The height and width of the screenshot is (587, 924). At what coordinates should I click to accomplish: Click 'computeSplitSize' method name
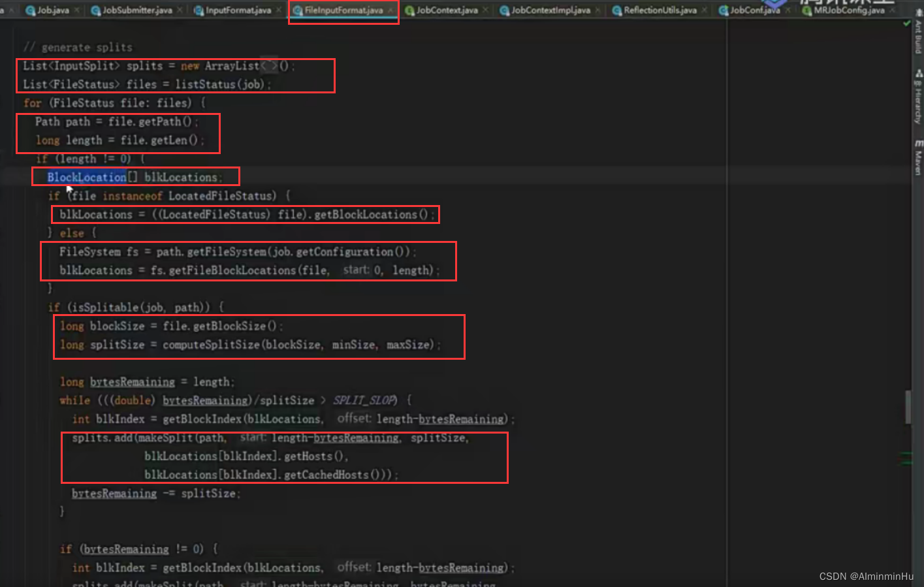click(211, 344)
